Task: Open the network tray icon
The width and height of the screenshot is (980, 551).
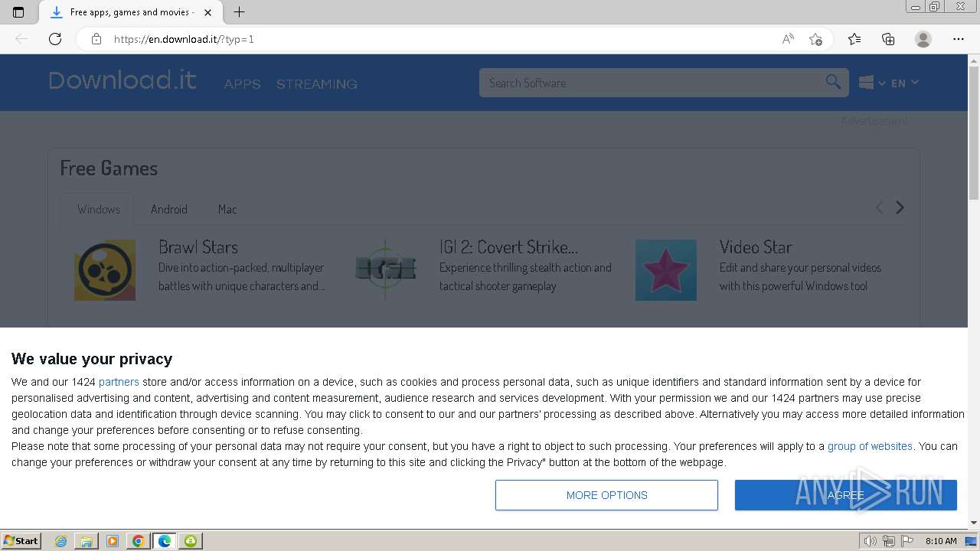Action: [x=889, y=541]
